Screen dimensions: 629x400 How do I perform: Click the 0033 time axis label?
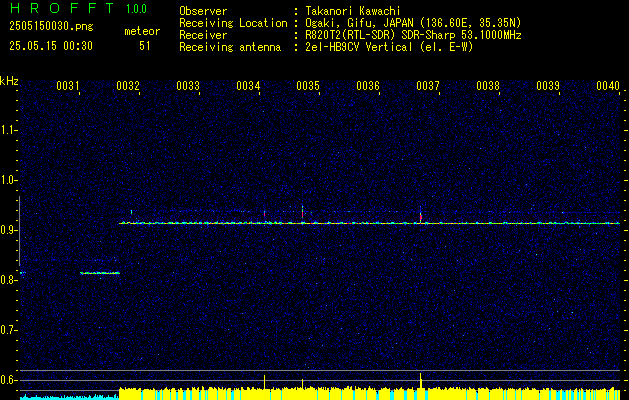188,86
